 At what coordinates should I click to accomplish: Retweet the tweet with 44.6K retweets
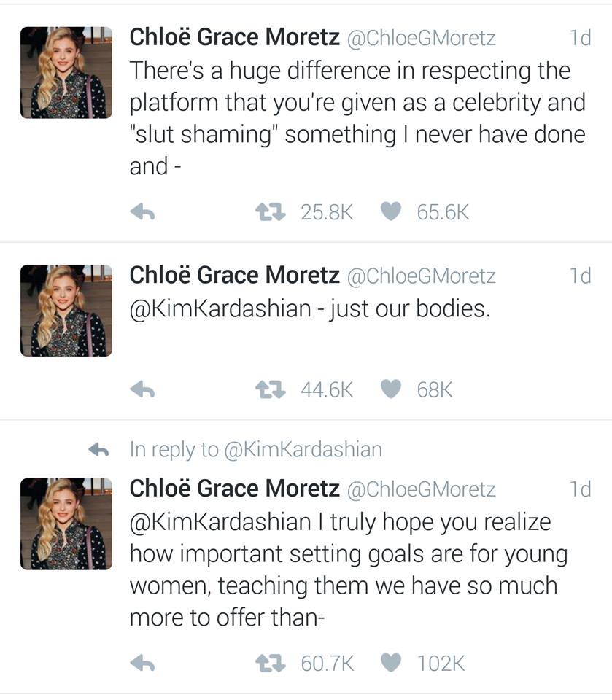click(x=266, y=391)
